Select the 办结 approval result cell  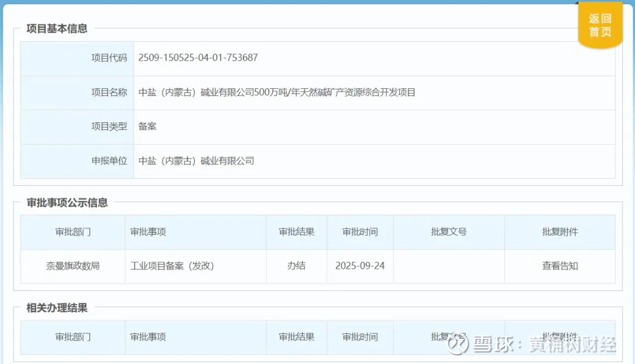(296, 266)
